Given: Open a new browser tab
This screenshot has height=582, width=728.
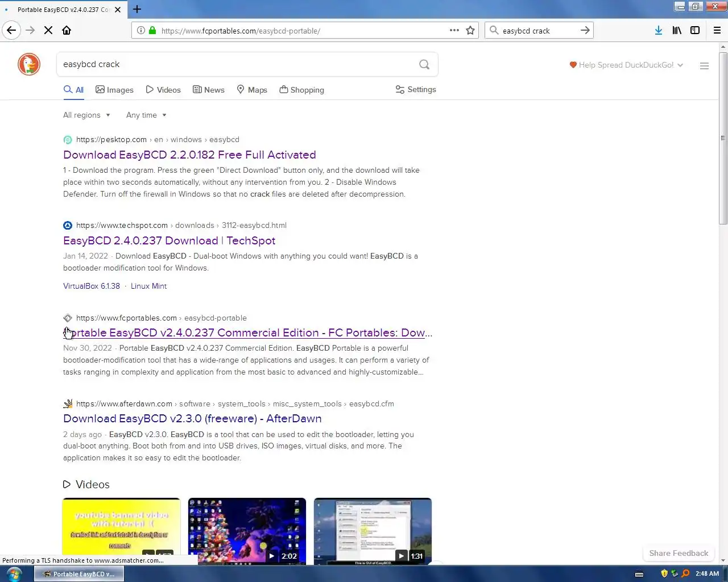Looking at the screenshot, I should pos(137,9).
